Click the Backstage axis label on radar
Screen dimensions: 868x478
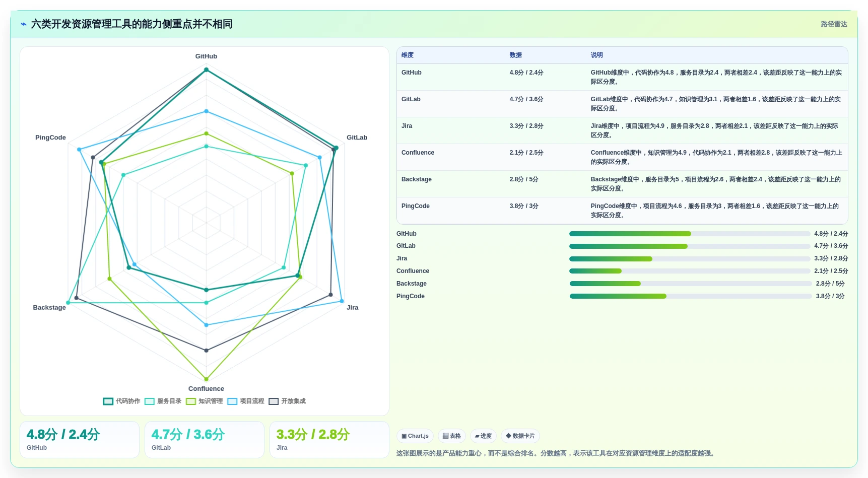[49, 308]
